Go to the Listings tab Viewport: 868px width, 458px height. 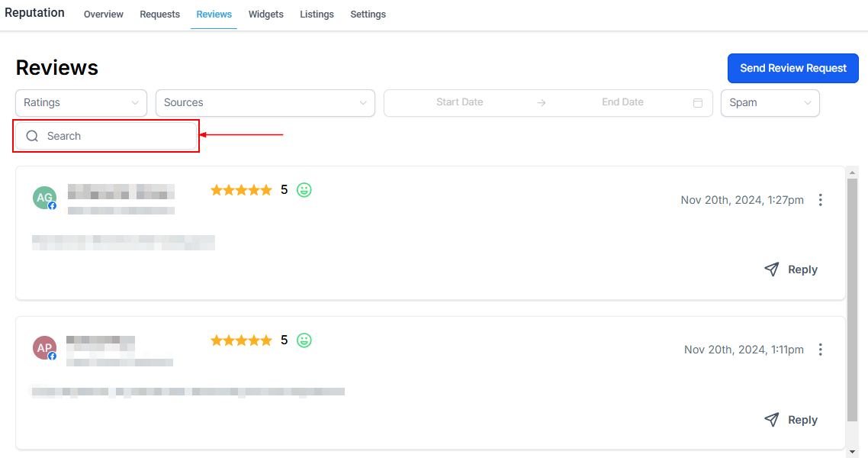point(317,15)
